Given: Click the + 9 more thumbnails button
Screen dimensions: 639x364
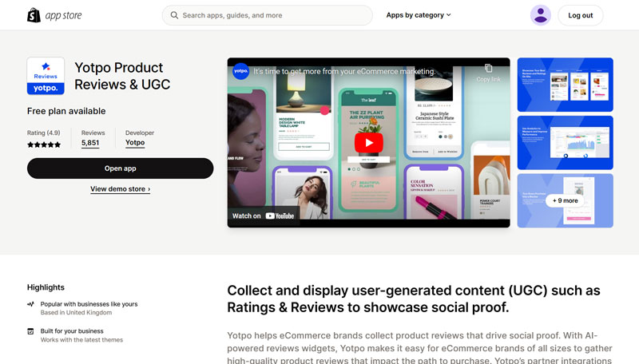Looking at the screenshot, I should (x=566, y=200).
